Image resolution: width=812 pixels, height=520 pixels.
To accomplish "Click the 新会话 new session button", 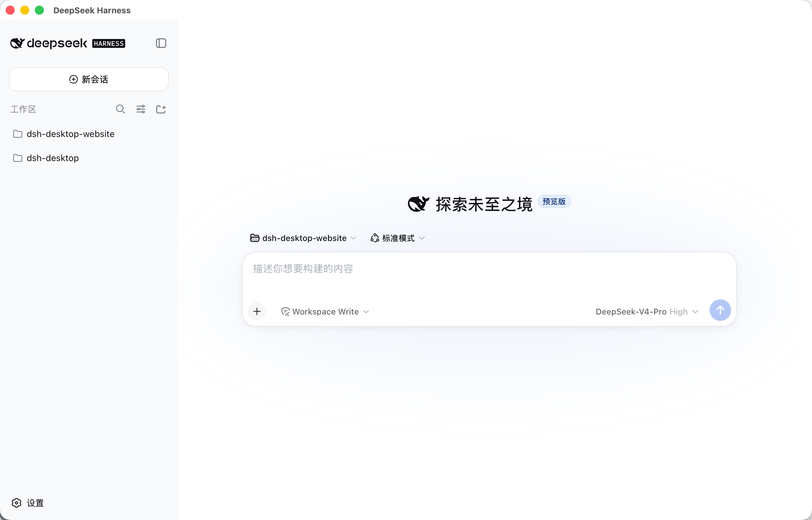I will (x=89, y=79).
